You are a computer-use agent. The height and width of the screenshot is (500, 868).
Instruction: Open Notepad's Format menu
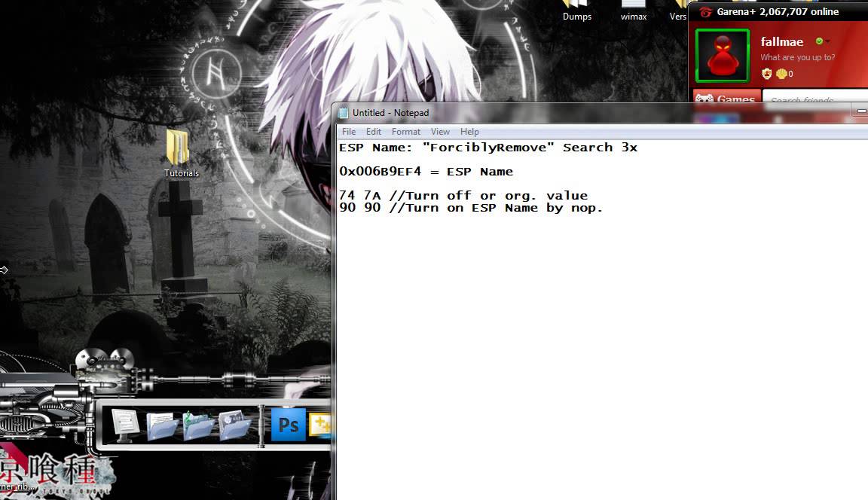coord(406,132)
